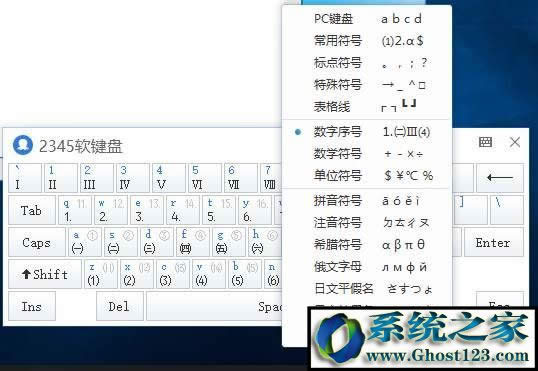The image size is (538, 371).
Task: Tap the y key showing 6.
Action: tap(255, 210)
